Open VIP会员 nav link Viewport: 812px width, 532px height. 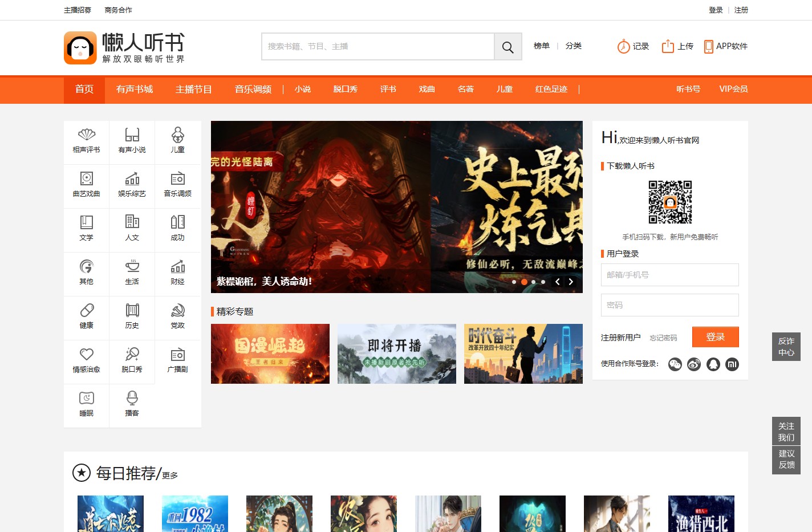(733, 90)
